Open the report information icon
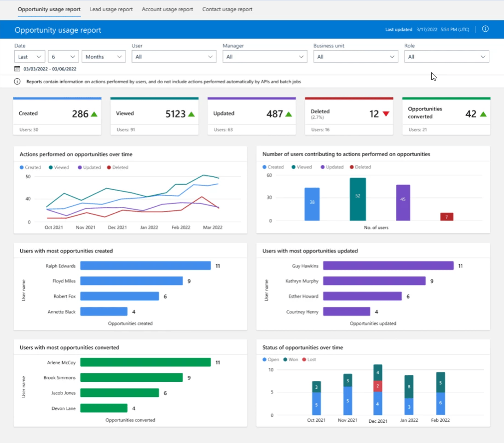This screenshot has height=443, width=504. tap(485, 29)
